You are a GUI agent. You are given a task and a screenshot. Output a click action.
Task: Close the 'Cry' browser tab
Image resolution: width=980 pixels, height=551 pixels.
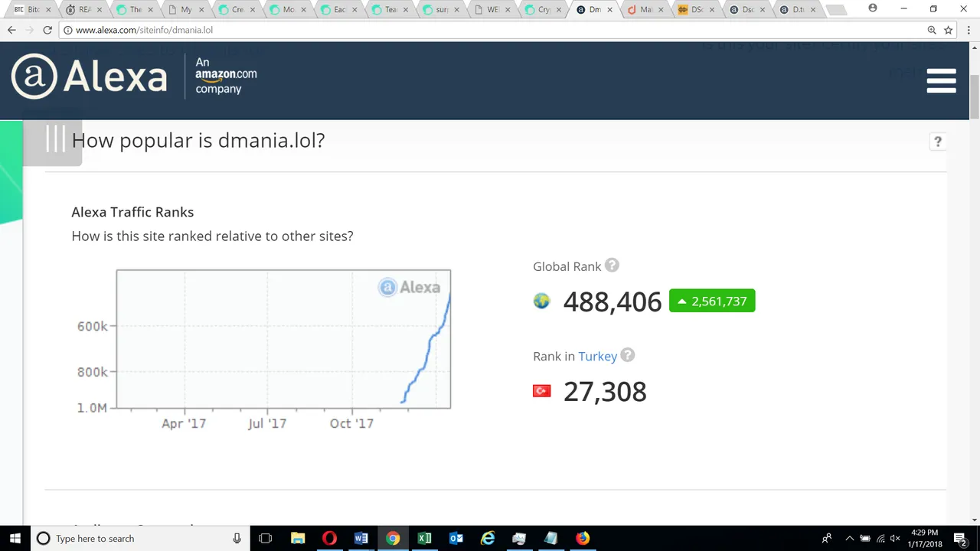tap(558, 10)
